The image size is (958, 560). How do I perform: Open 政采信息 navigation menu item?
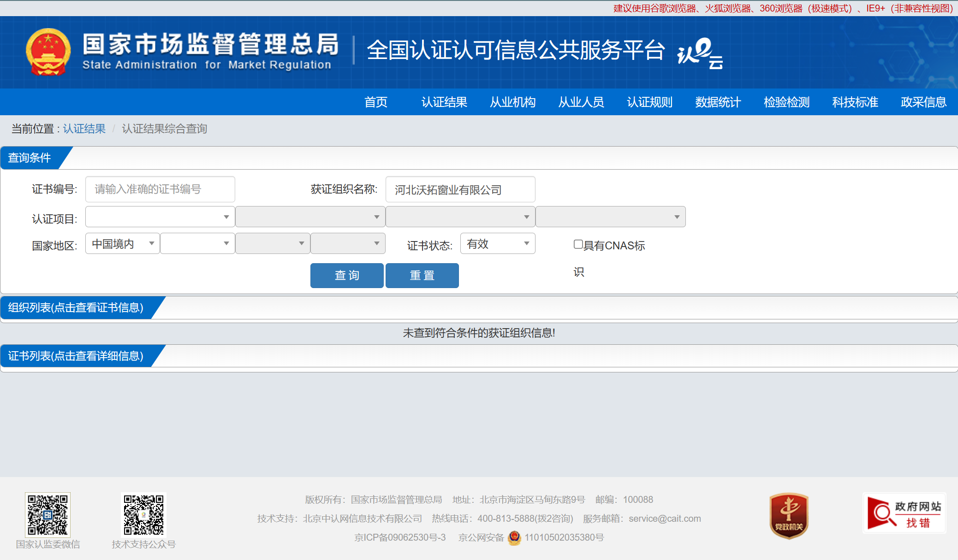924,102
